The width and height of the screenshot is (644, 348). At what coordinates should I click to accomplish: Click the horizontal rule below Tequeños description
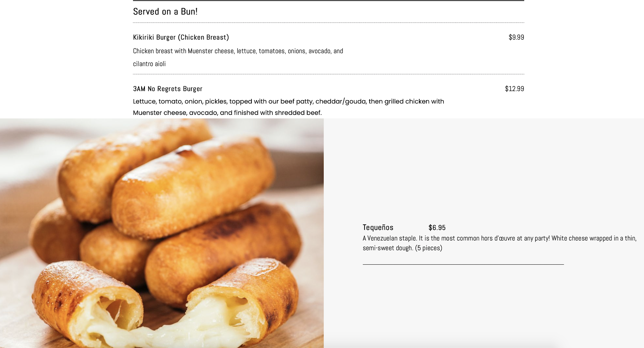(x=463, y=264)
